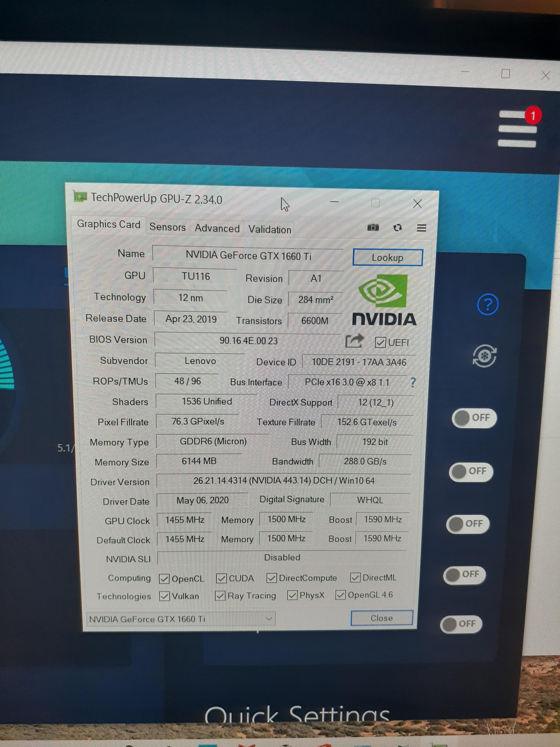Click the blue help question mark circle
This screenshot has width=560, height=747.
click(x=487, y=304)
